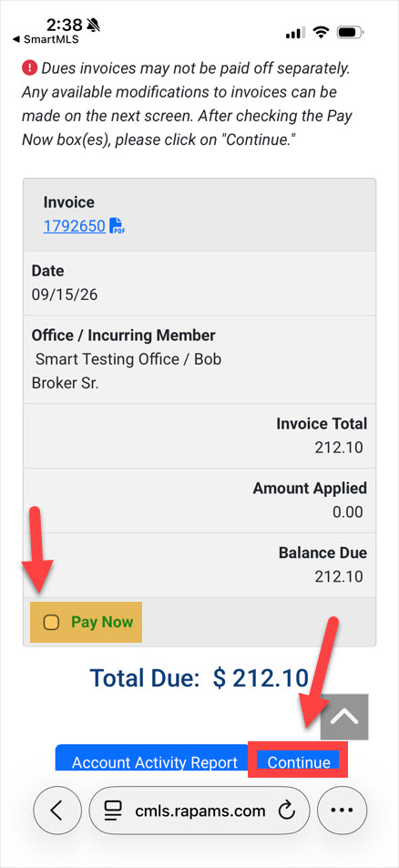399x868 pixels.
Task: Tap the 2:38 clock in status bar
Action: pos(63,24)
